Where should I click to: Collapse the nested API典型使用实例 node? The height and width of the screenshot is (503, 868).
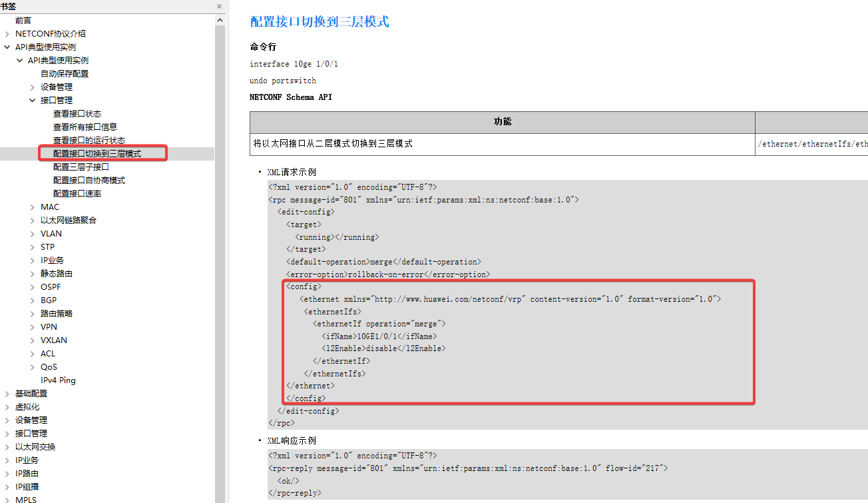click(19, 61)
